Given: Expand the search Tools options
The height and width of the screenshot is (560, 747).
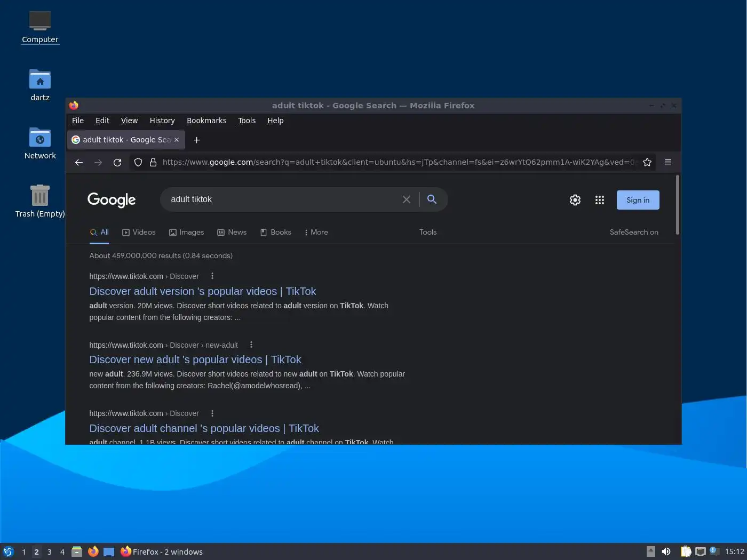Looking at the screenshot, I should point(428,233).
